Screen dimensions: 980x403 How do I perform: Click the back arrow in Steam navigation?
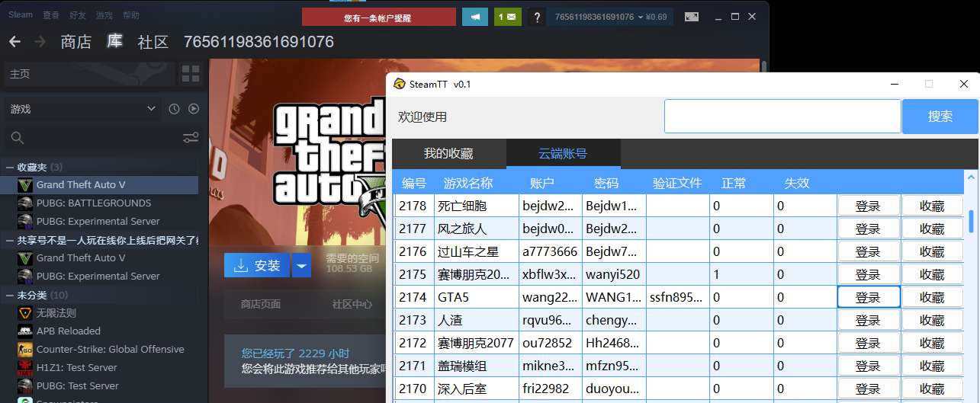[14, 42]
